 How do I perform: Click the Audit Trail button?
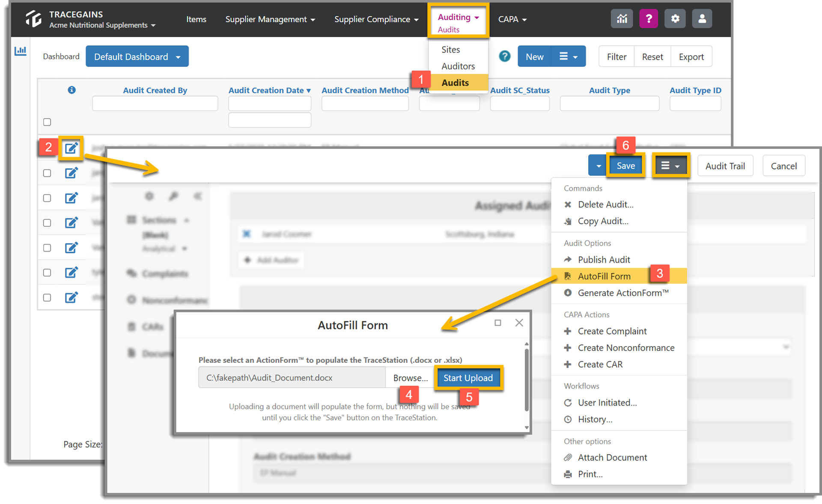coord(725,166)
